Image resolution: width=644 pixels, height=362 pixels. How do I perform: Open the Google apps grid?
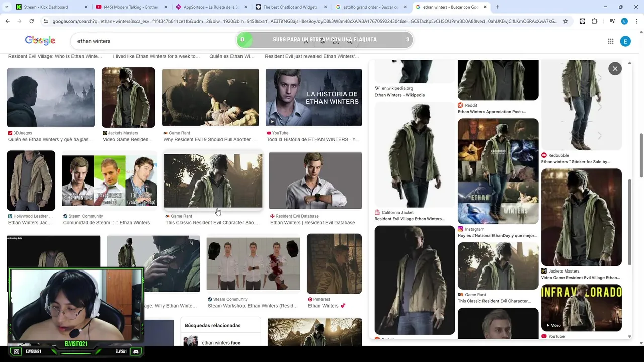(x=611, y=41)
